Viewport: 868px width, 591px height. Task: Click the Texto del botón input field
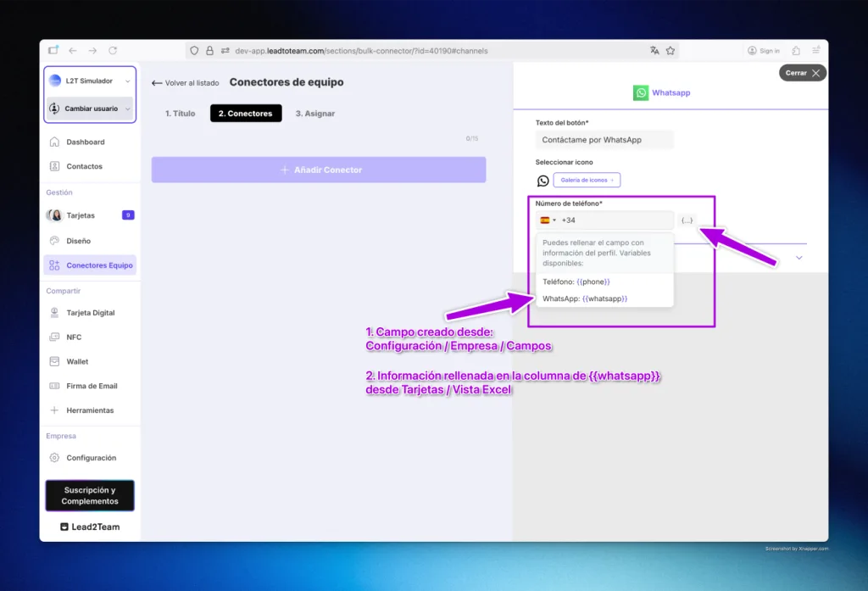point(604,140)
